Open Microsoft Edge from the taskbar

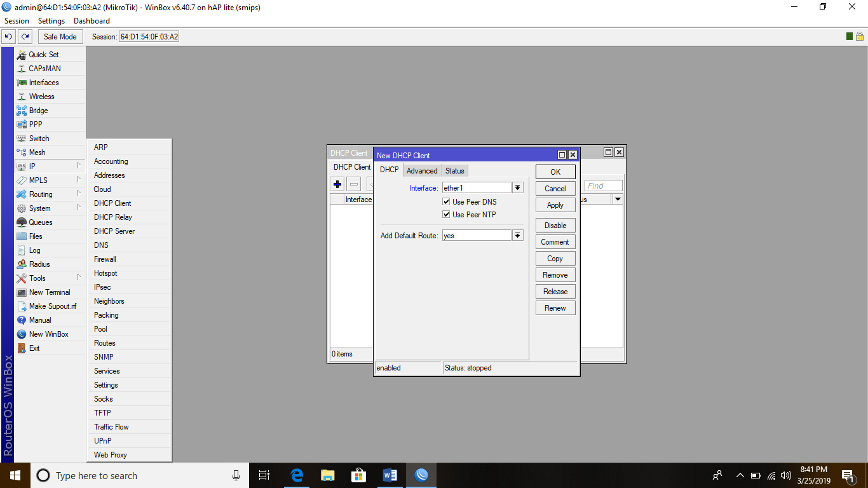tap(297, 475)
